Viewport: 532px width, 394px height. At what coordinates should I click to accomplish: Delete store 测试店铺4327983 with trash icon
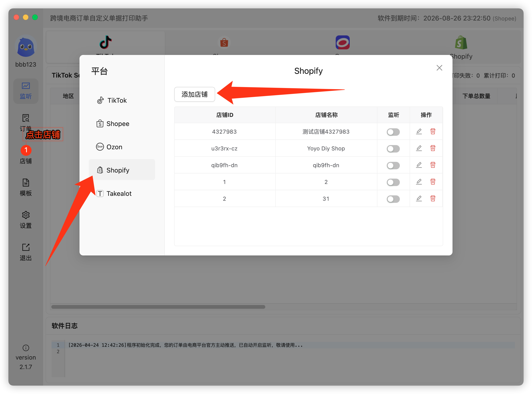[x=433, y=131]
